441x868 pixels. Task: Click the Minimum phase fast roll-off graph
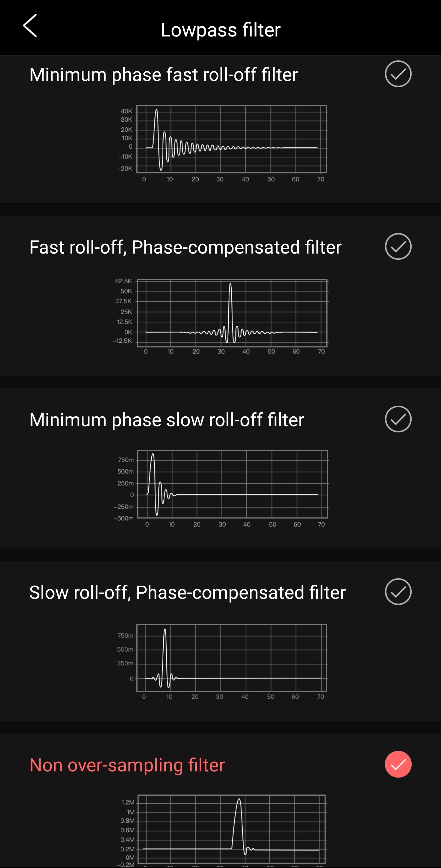(231, 139)
